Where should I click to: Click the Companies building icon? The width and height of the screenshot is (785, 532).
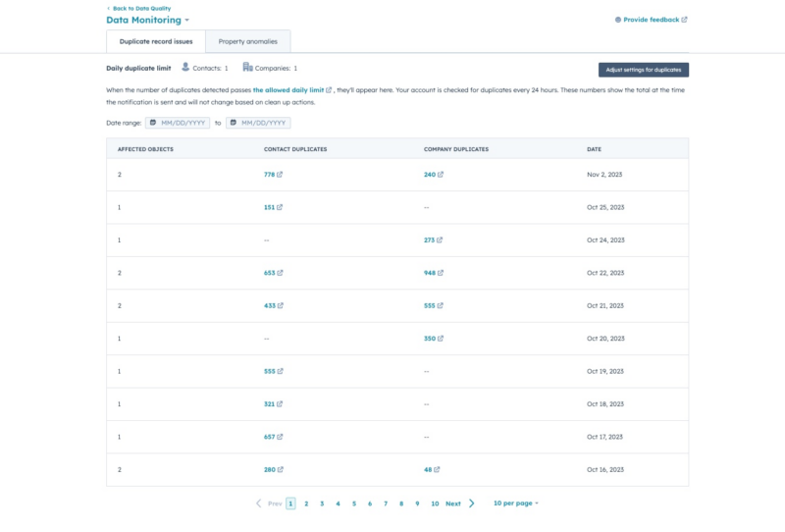click(247, 67)
